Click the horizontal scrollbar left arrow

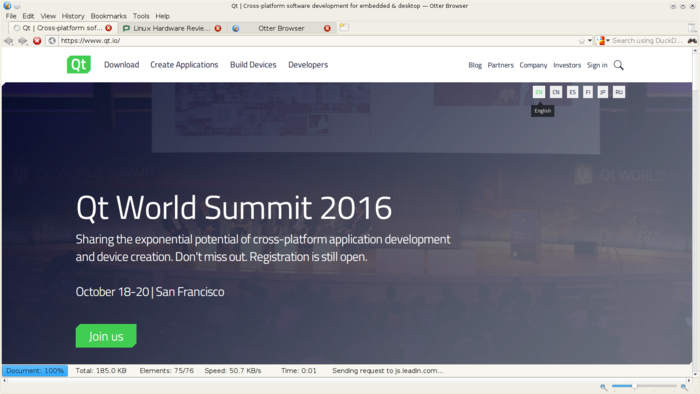(x=5, y=380)
